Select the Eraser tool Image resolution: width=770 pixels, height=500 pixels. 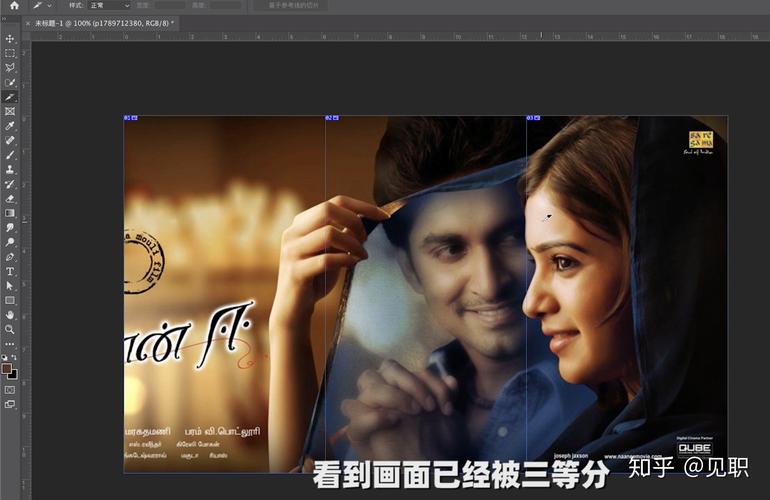(x=10, y=198)
